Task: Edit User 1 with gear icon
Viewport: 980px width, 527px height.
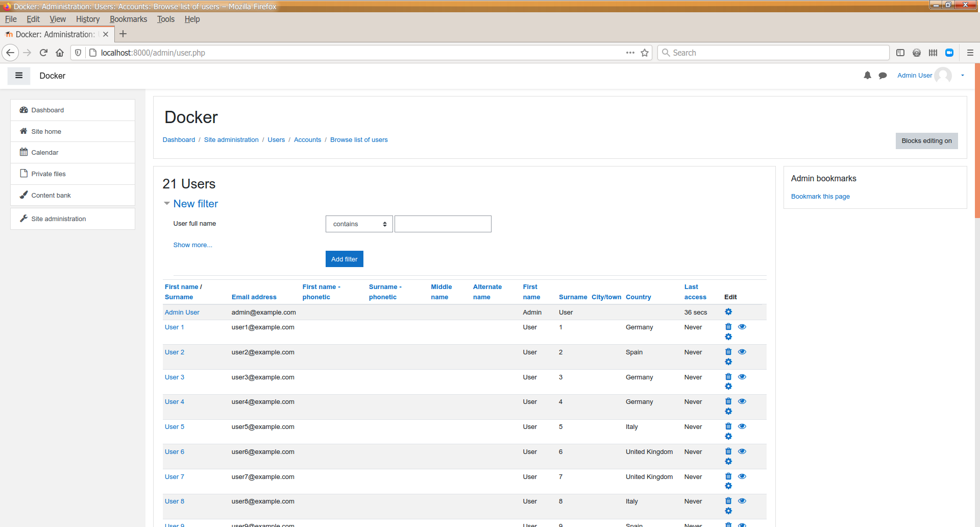Action: pos(728,337)
